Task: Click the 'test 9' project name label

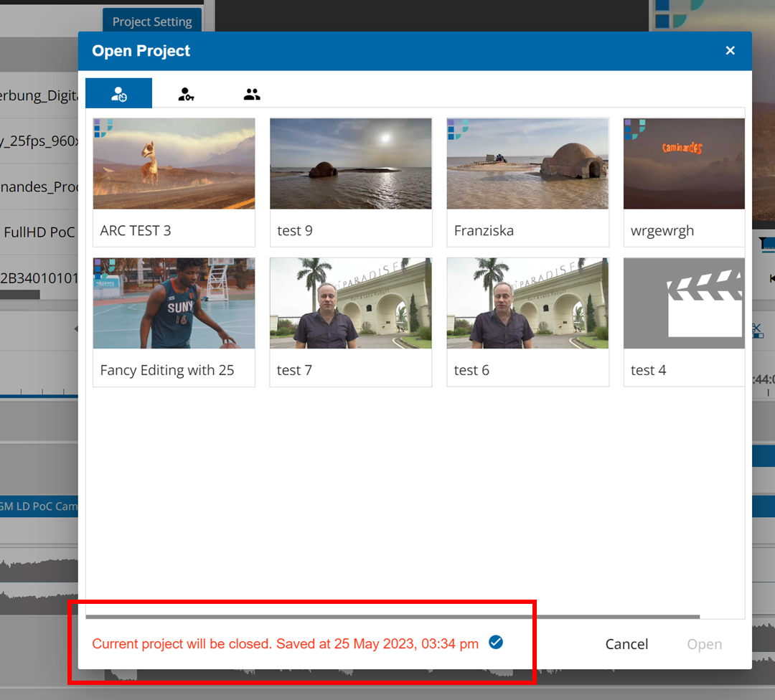Action: 295,231
